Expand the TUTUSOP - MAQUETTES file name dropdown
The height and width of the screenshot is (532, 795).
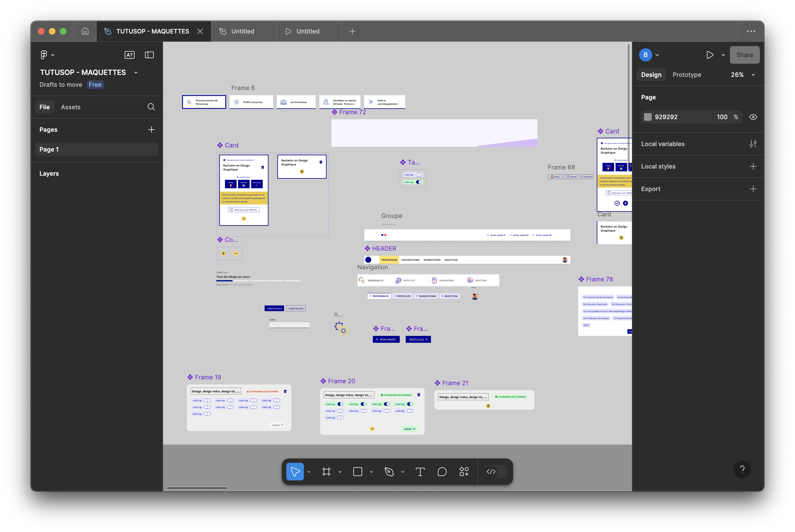[x=136, y=72]
